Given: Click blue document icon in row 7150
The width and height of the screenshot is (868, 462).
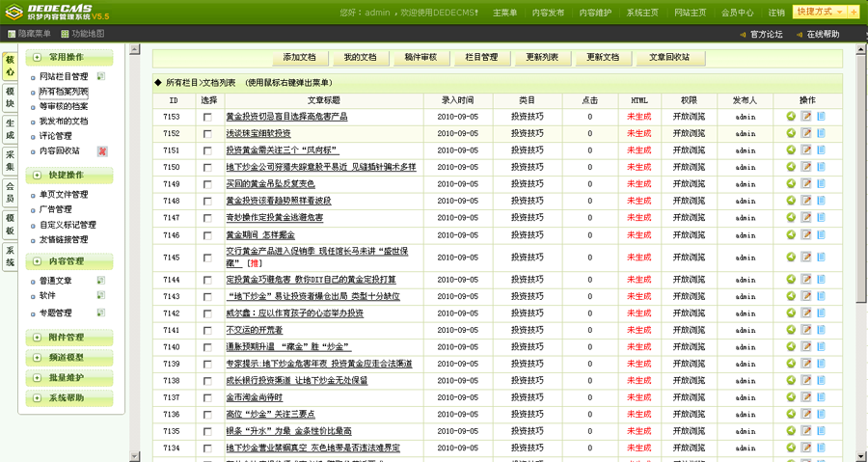Looking at the screenshot, I should pyautogui.click(x=821, y=167).
